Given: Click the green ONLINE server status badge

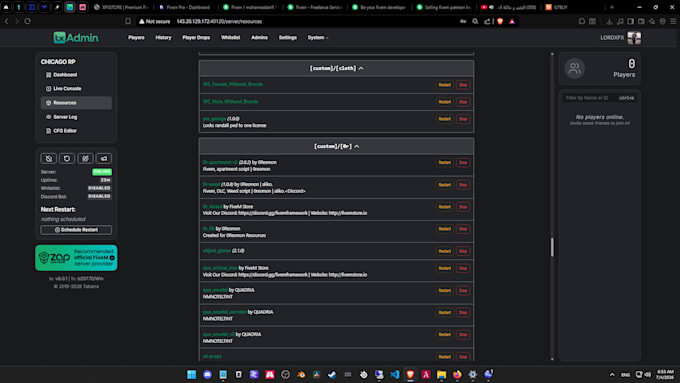Looking at the screenshot, I should [x=102, y=172].
